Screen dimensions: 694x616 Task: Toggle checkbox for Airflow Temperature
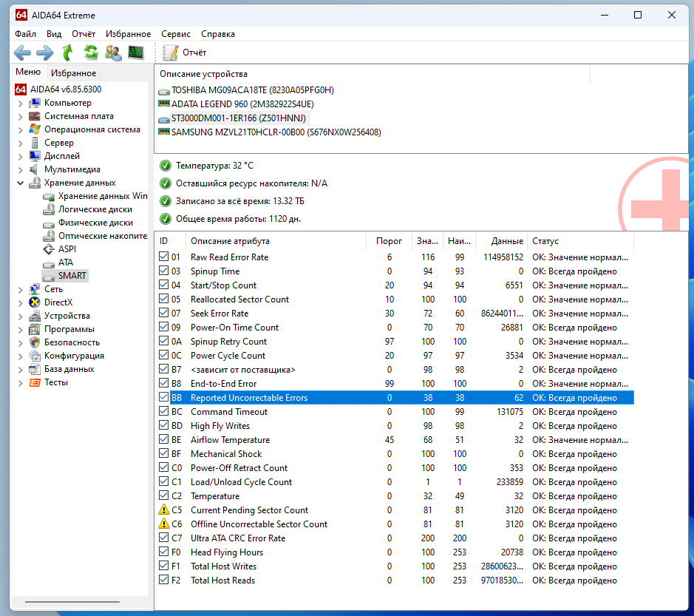[x=164, y=439]
